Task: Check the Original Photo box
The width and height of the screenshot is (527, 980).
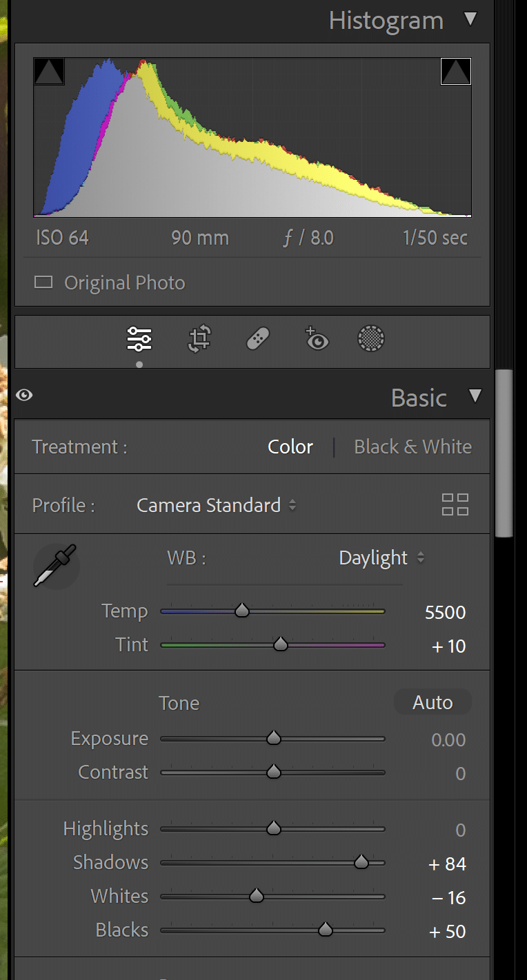Action: coord(43,283)
